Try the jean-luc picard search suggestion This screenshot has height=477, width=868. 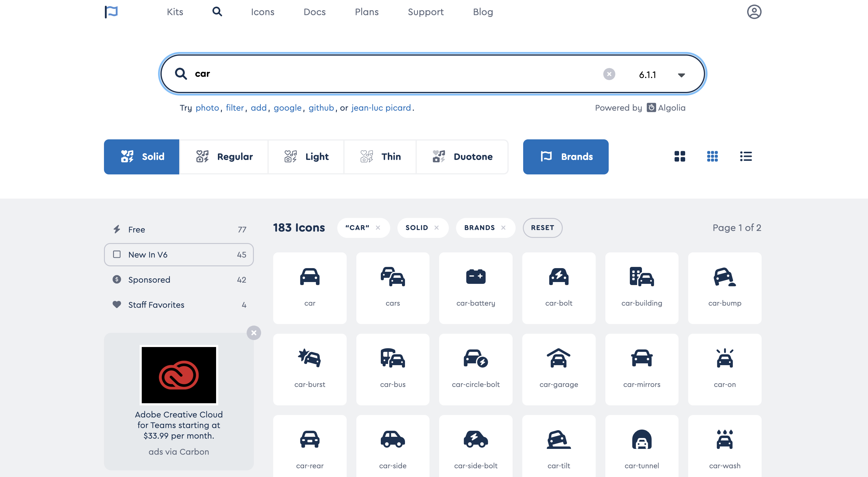pos(381,108)
